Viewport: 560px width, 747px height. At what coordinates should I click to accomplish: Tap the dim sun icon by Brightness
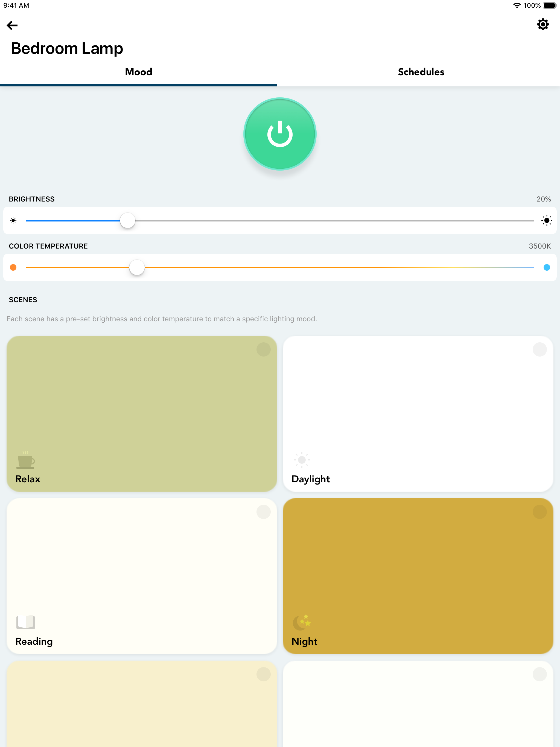[x=13, y=221]
